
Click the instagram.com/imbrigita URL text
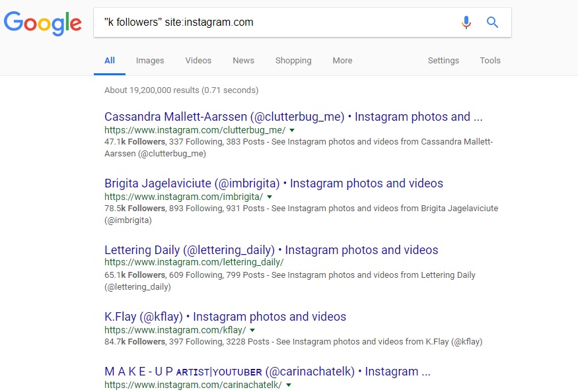tap(184, 197)
